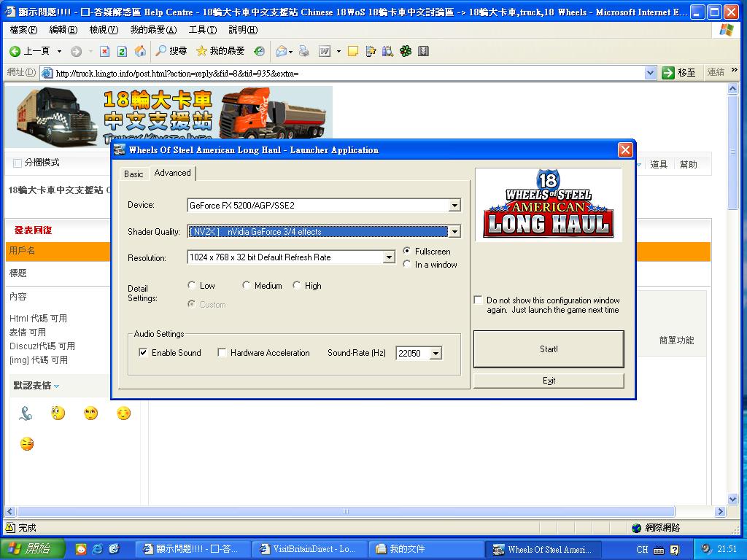This screenshot has width=747, height=560.
Task: Select the Medium detail setting
Action: 247,286
